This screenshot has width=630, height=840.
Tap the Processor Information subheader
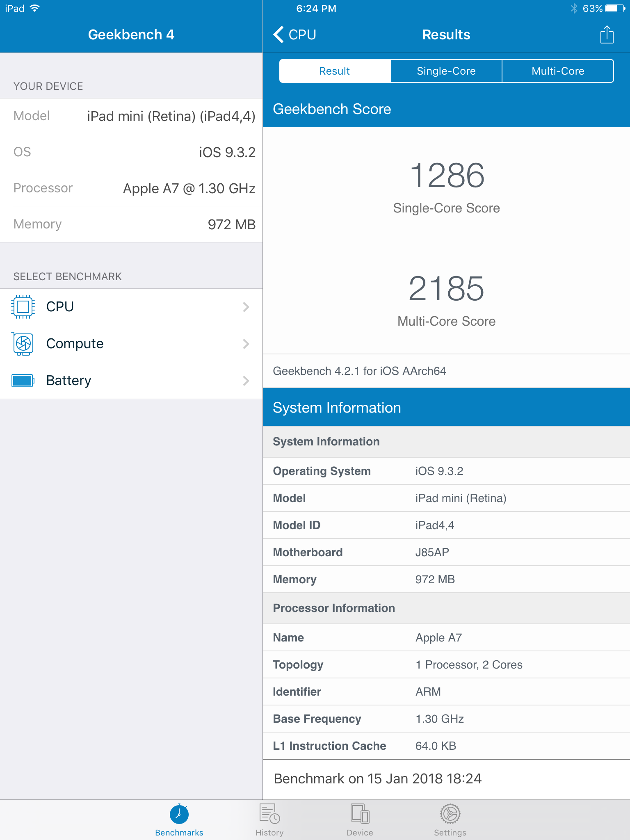point(446,608)
